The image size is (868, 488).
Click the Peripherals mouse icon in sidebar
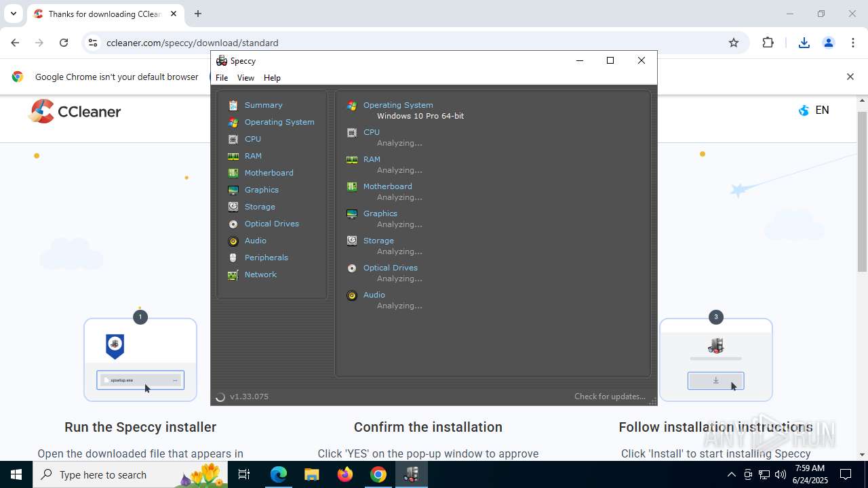pyautogui.click(x=233, y=258)
